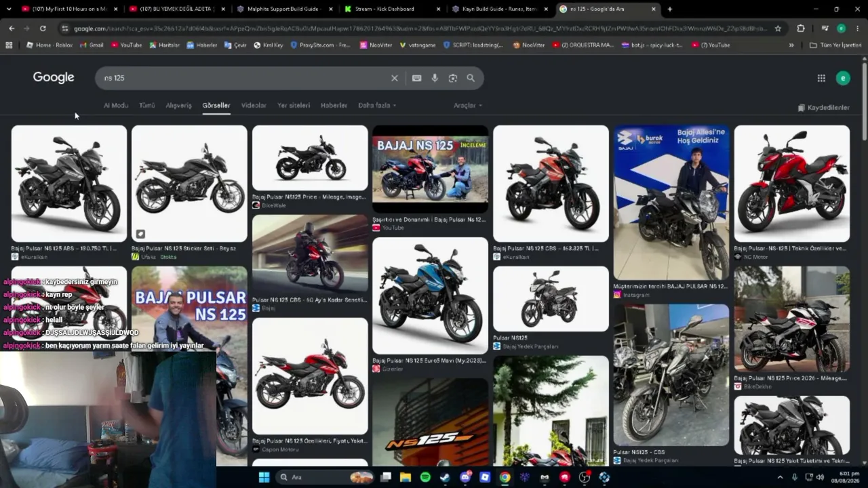Click the Google search input containing 'ns 125'
Viewport: 868px width, 488px height.
pyautogui.click(x=244, y=78)
